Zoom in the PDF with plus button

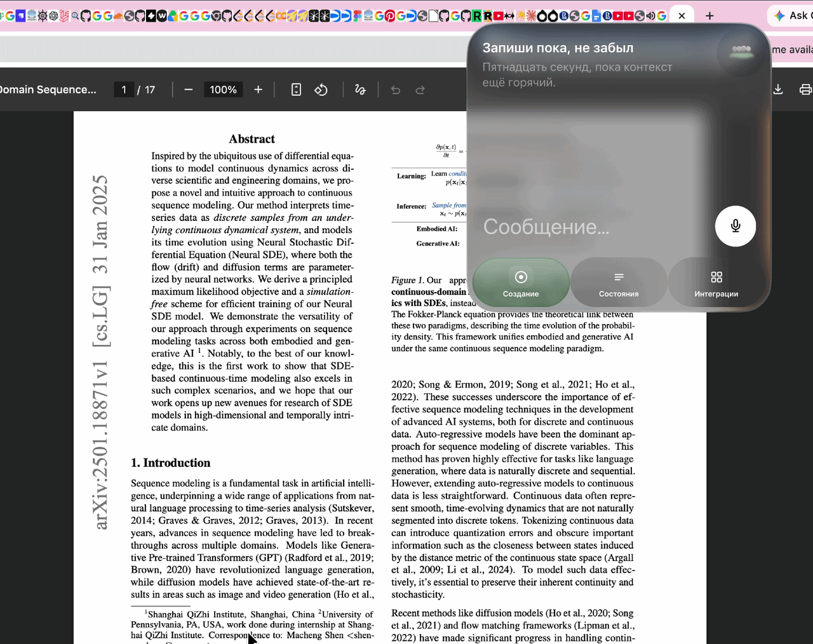pyautogui.click(x=258, y=90)
